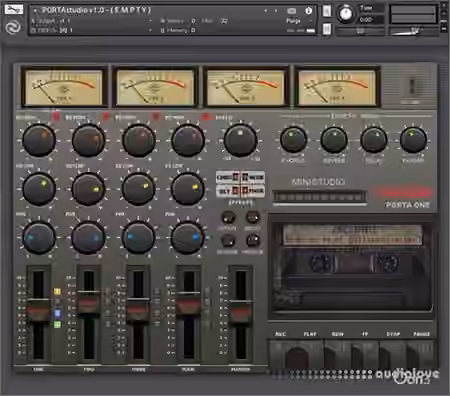Click channel four's yellow EQ low knob

pos(188,189)
